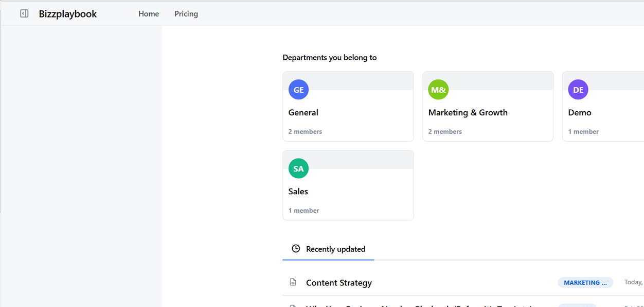This screenshot has height=307, width=644.
Task: Open the Demo department name
Action: (x=580, y=112)
